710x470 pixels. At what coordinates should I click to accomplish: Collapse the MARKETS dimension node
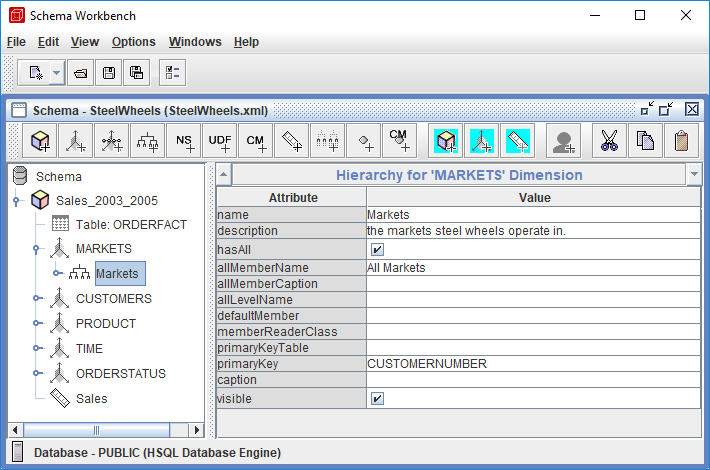[37, 249]
